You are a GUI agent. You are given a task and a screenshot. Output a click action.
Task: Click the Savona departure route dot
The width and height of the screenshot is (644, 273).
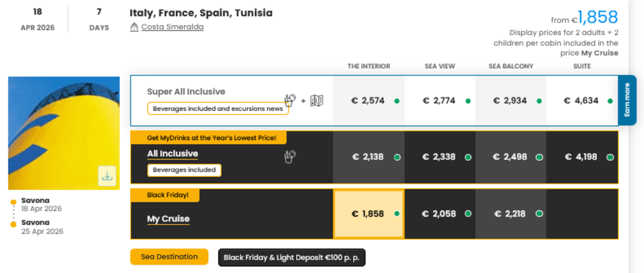pos(13,201)
